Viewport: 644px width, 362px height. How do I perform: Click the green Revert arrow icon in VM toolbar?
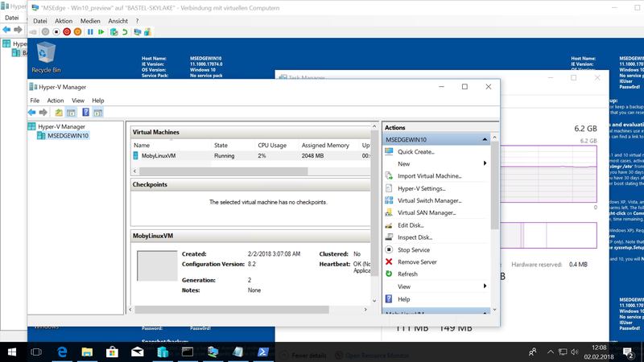pyautogui.click(x=125, y=31)
